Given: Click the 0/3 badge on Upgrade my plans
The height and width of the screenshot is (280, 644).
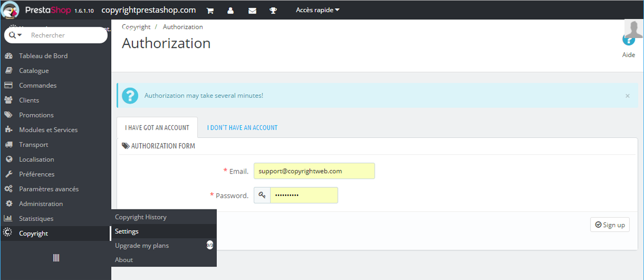Looking at the screenshot, I should [210, 245].
